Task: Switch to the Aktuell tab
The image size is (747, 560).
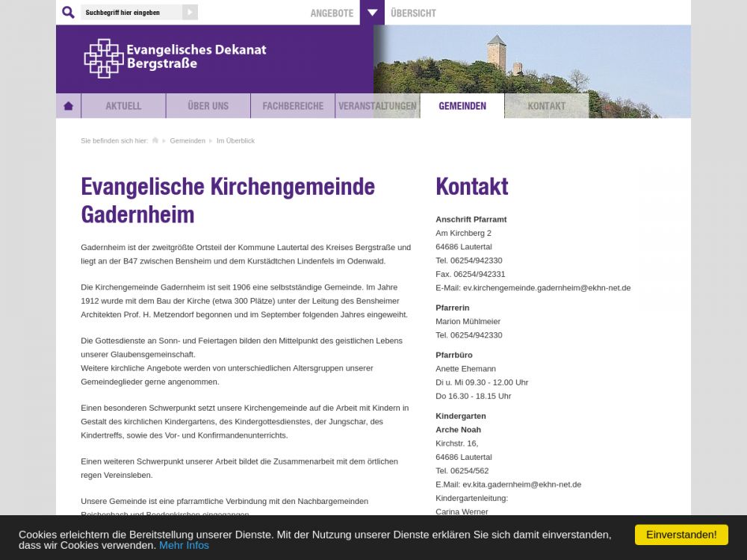Action: pos(123,106)
